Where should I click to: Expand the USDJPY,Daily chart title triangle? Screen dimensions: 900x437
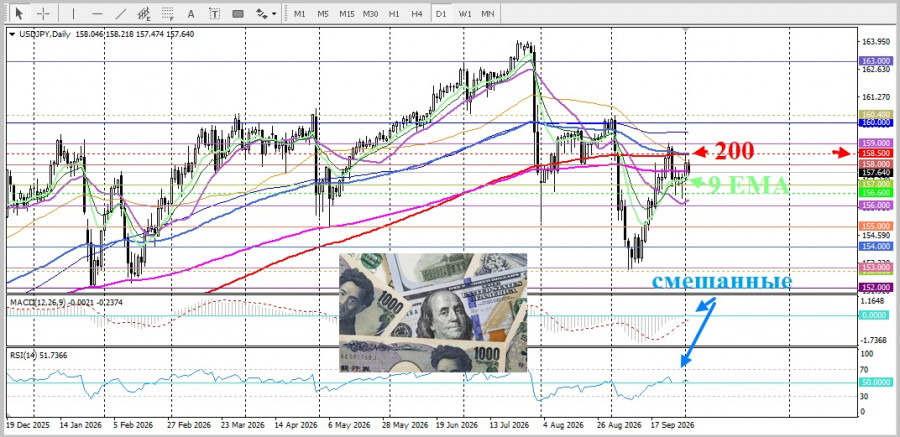tap(13, 34)
